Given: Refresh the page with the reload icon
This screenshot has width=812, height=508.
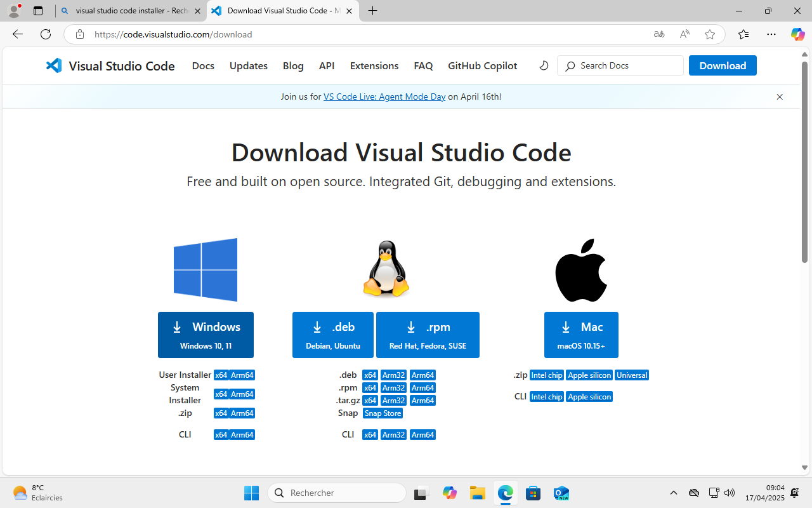Looking at the screenshot, I should click(x=46, y=34).
